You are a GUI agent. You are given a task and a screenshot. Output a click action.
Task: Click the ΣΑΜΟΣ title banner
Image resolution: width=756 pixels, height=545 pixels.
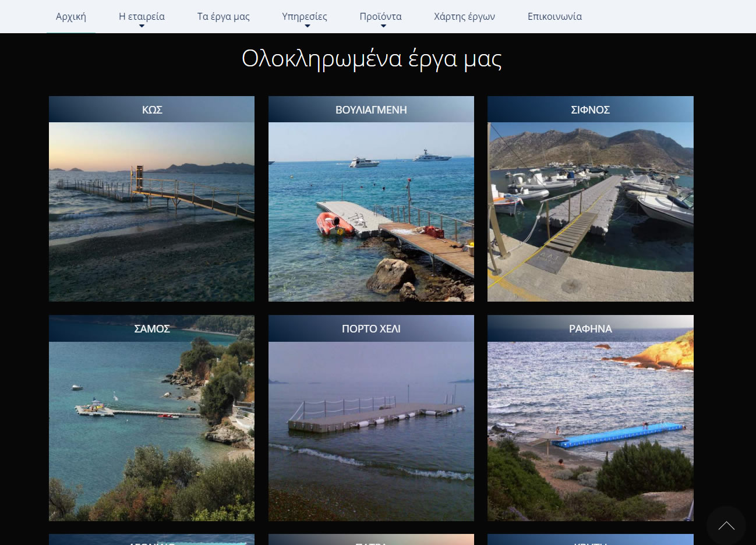[x=151, y=328]
